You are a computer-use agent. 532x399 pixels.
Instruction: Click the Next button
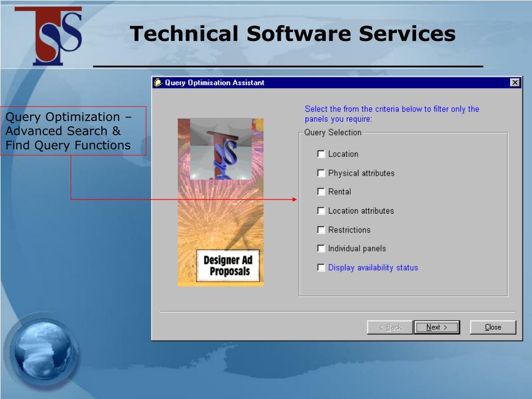pos(437,327)
